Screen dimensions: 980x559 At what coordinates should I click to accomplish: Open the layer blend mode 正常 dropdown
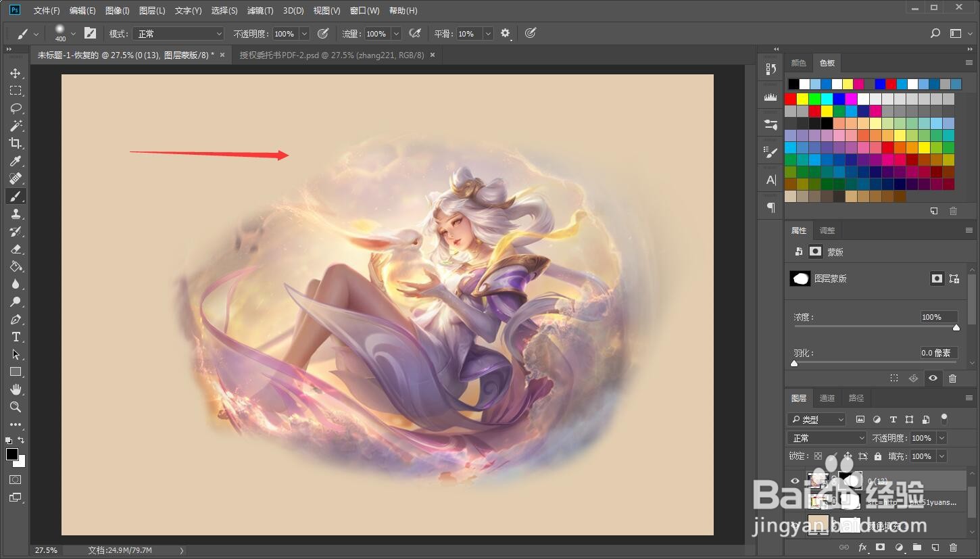827,438
